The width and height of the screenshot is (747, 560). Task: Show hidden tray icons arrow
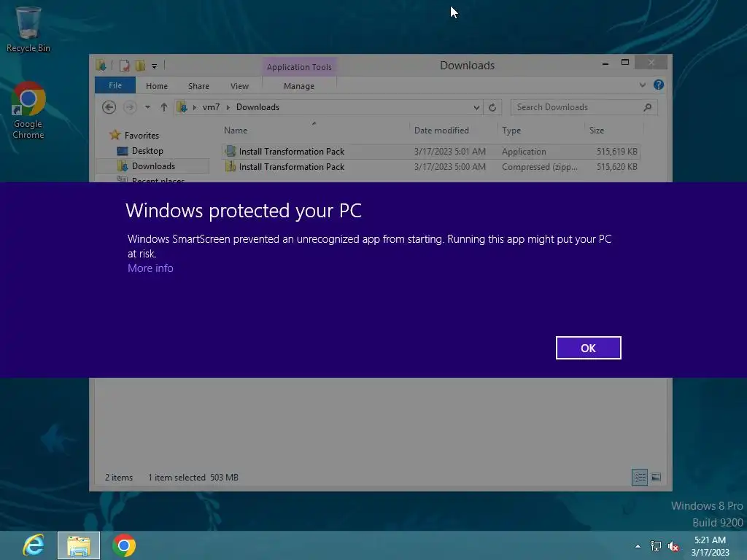tap(638, 546)
